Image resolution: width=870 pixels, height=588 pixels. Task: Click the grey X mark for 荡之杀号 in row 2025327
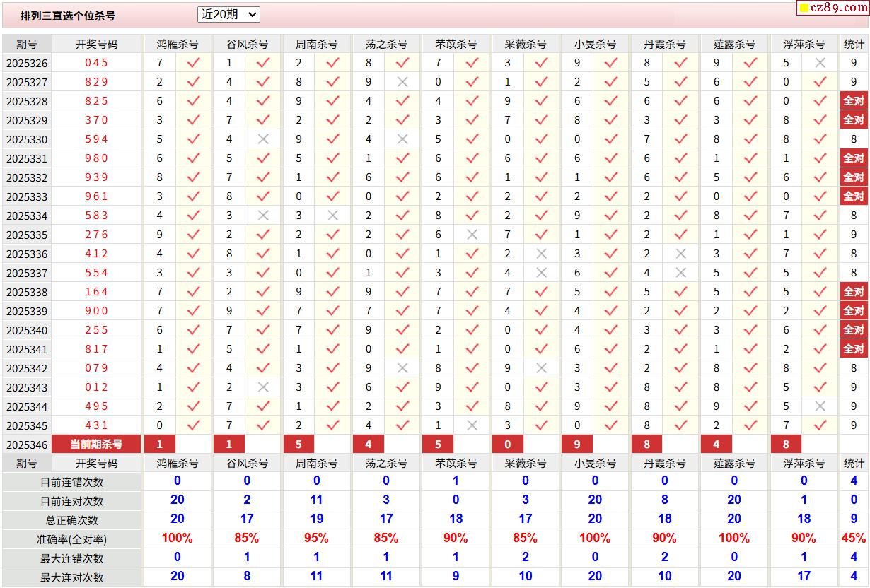402,82
